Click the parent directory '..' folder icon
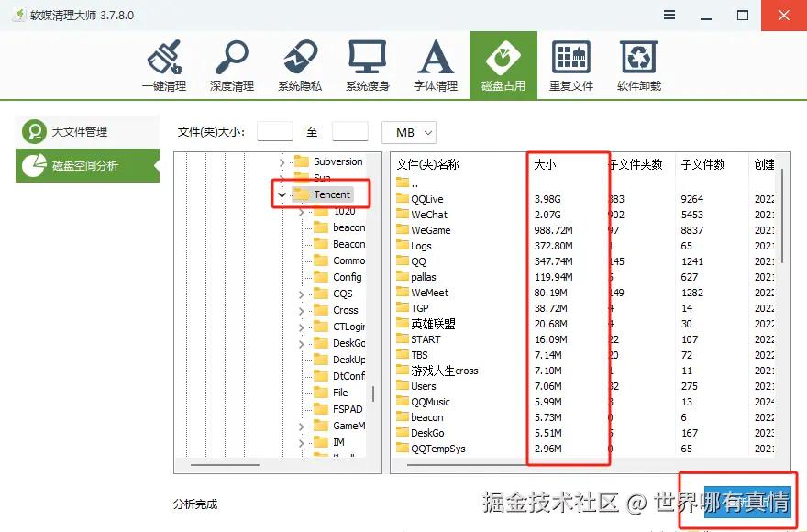807x532 pixels. (402, 183)
